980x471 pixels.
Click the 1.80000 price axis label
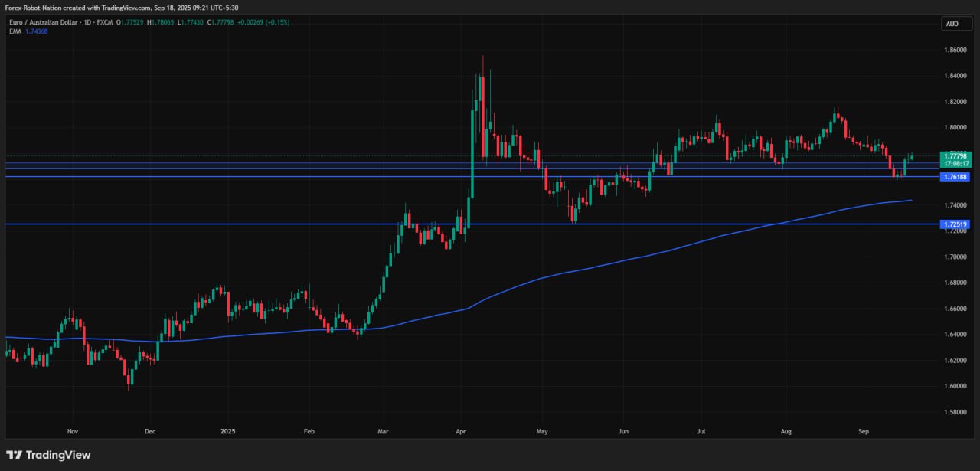(x=956, y=127)
